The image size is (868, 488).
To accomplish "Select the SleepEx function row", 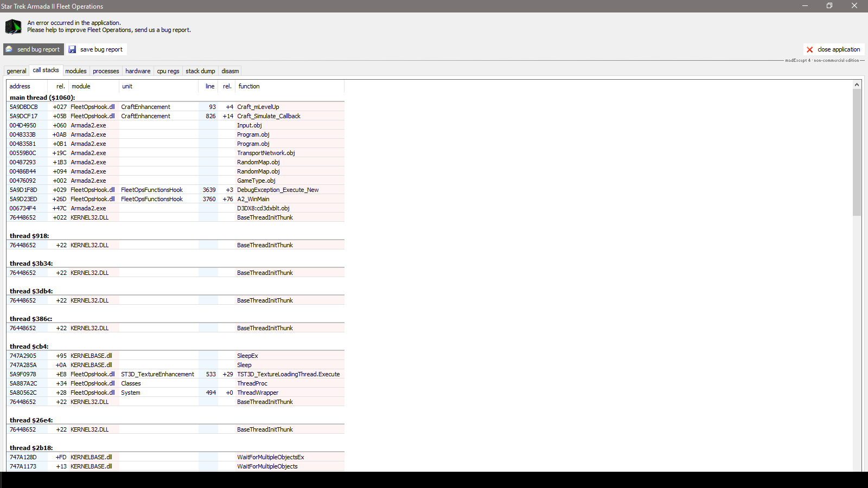I will click(x=176, y=356).
